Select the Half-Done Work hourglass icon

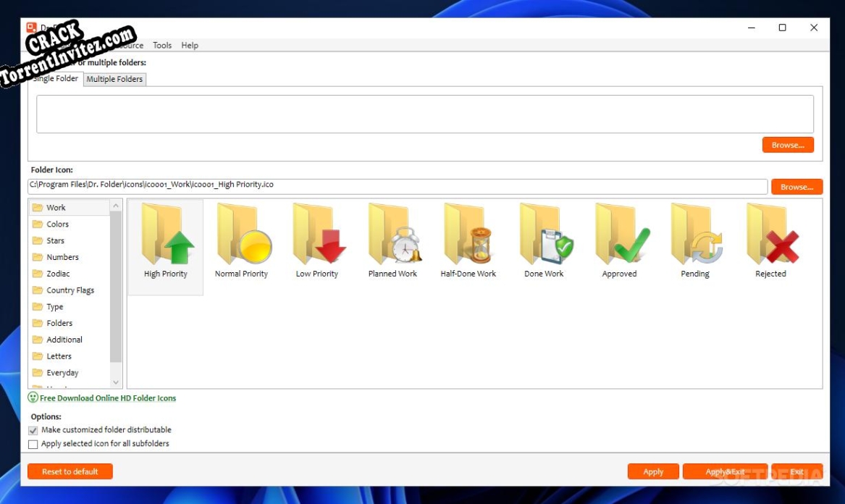click(x=468, y=239)
